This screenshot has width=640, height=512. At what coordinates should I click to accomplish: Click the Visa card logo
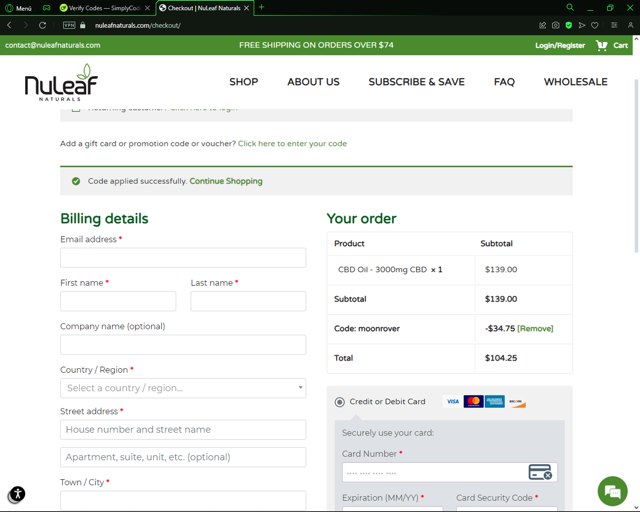point(452,401)
